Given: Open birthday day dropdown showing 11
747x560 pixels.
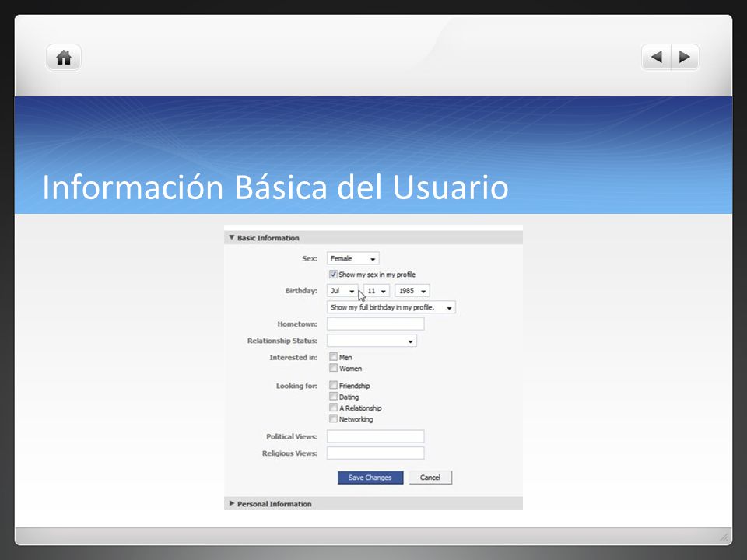Looking at the screenshot, I should [x=377, y=290].
